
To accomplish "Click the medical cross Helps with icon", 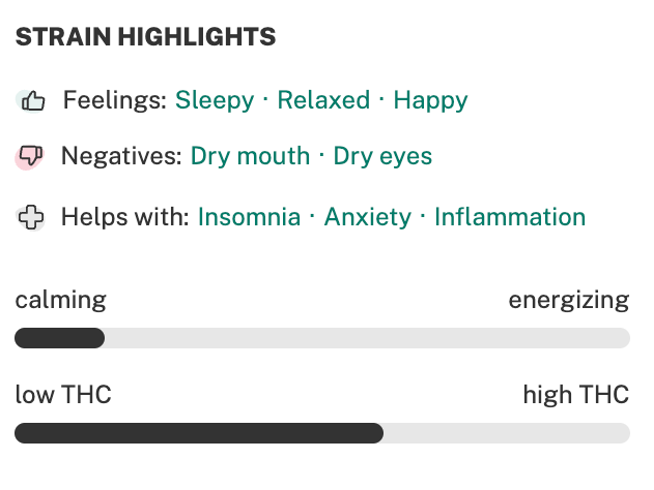I will click(x=30, y=217).
